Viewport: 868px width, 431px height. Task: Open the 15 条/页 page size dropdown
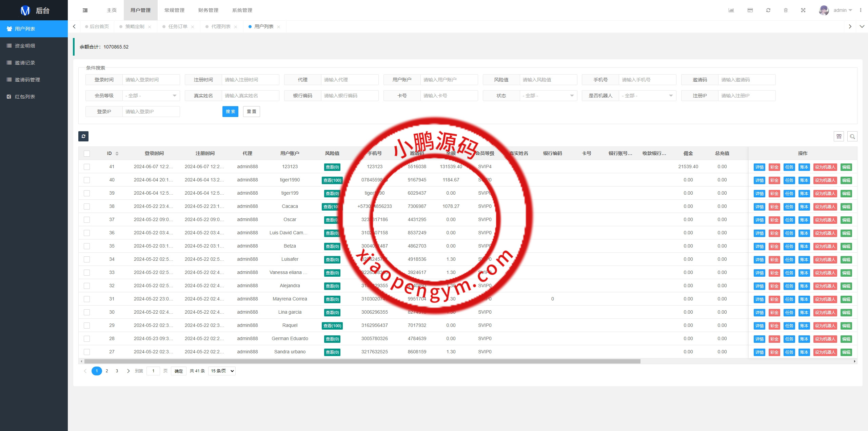222,371
